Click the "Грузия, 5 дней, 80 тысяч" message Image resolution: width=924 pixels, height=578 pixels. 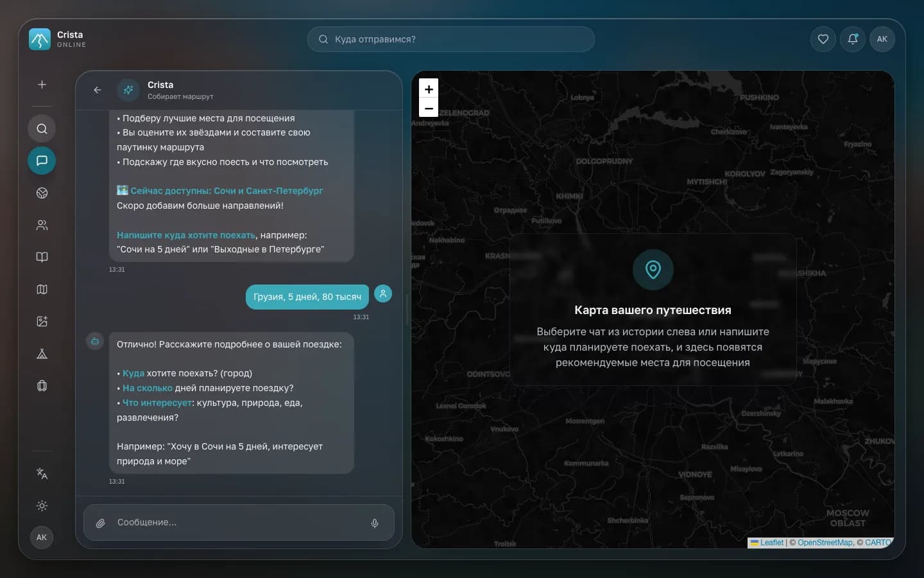[x=307, y=297]
